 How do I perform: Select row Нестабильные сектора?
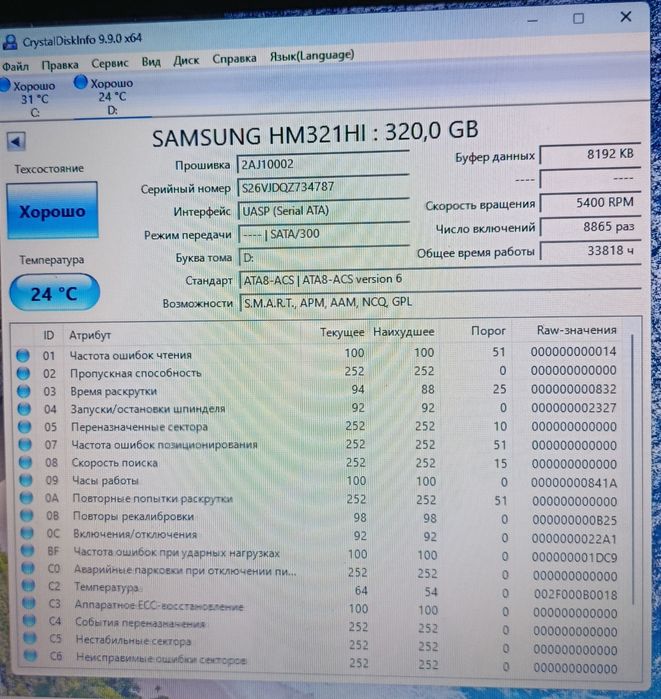coord(321,644)
